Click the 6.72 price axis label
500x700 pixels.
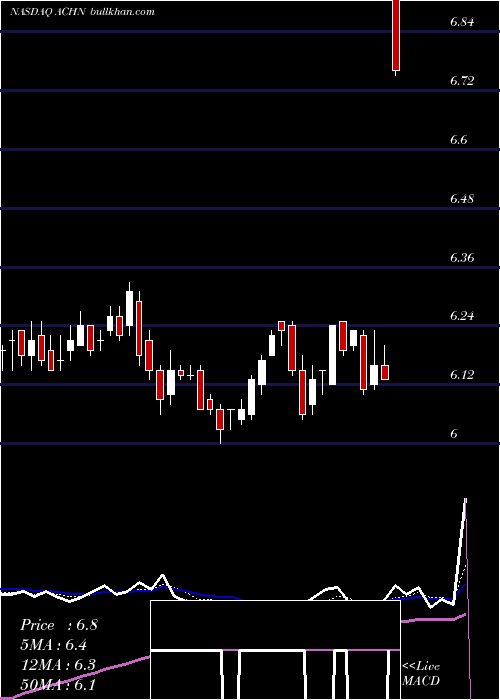(x=462, y=81)
